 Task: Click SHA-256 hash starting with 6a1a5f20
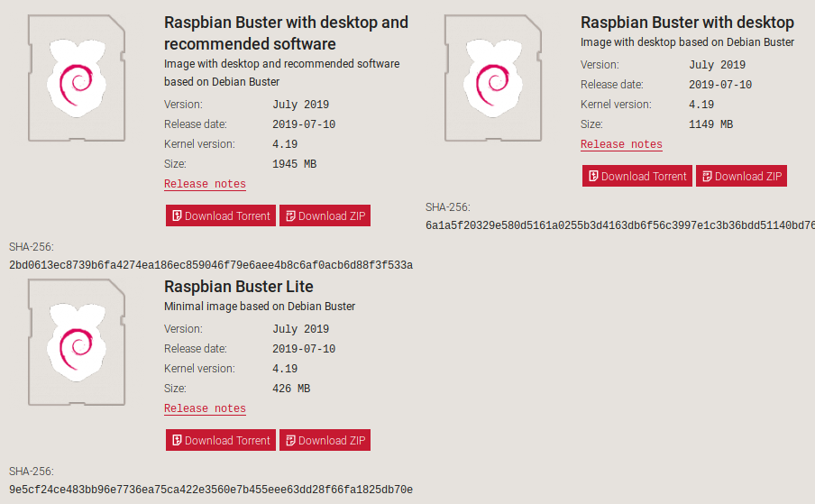click(x=620, y=225)
